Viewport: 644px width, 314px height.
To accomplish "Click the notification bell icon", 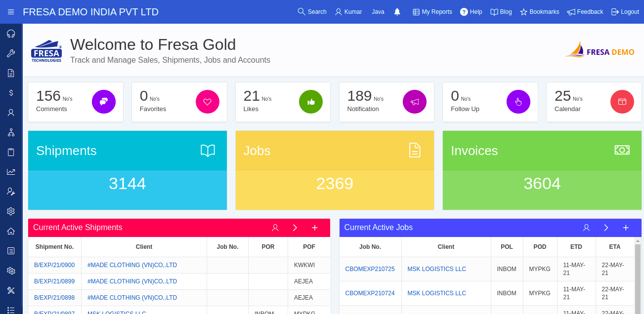I will pyautogui.click(x=397, y=11).
